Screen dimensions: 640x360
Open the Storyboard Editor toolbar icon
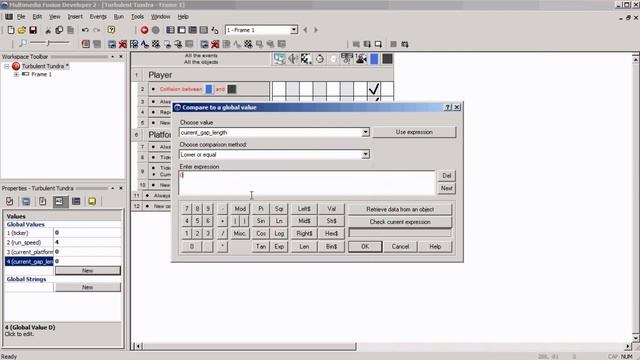(170, 30)
